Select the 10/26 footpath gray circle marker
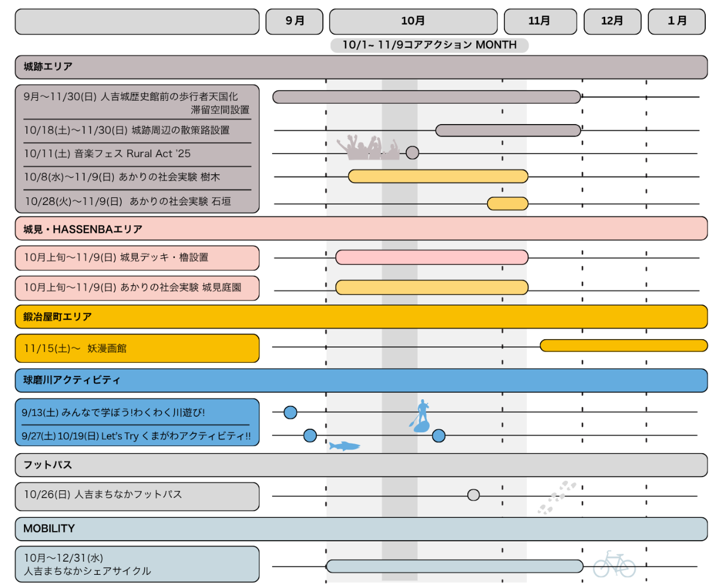The image size is (719, 588). 473,495
